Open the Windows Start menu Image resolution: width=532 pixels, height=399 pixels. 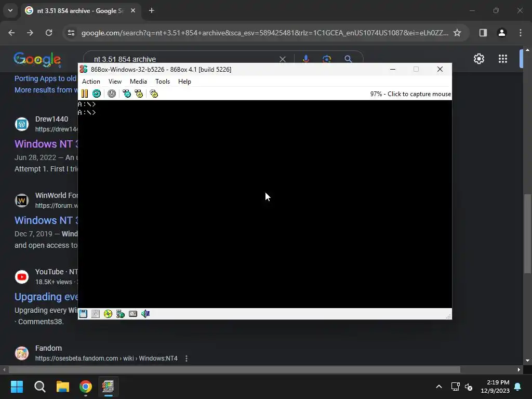[17, 387]
